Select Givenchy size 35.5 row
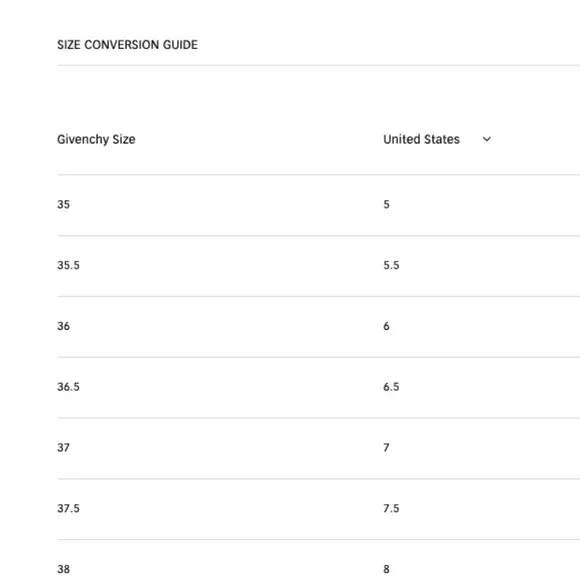Image resolution: width=580 pixels, height=580 pixels. point(318,266)
